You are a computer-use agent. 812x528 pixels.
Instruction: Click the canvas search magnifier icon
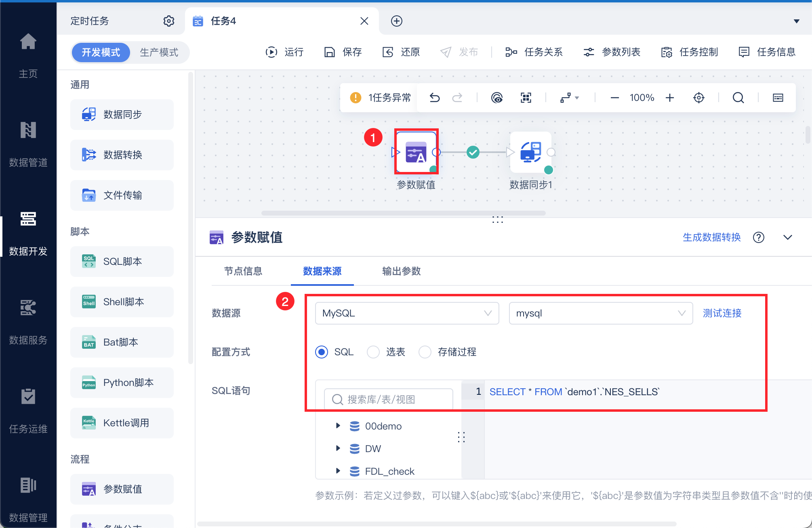[x=738, y=98]
